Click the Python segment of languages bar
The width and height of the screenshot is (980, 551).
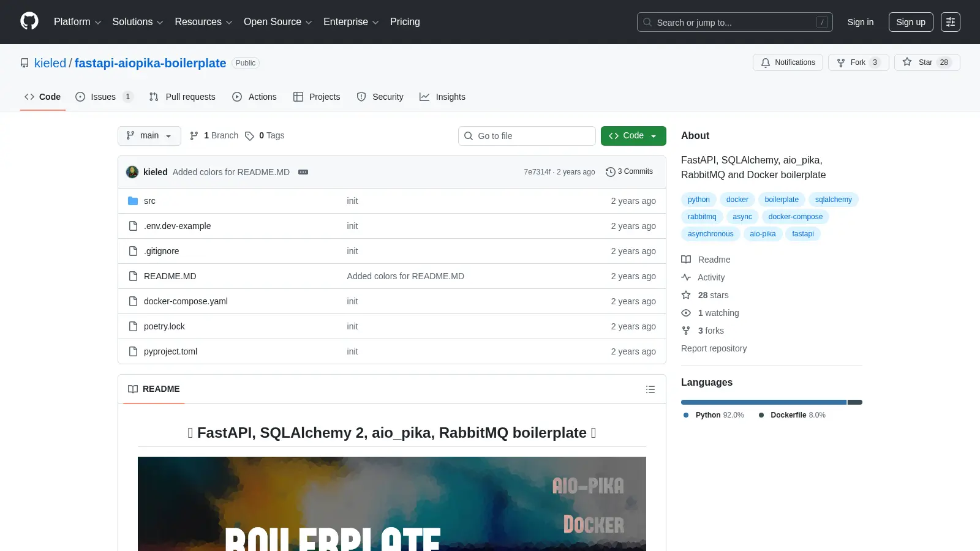click(764, 402)
